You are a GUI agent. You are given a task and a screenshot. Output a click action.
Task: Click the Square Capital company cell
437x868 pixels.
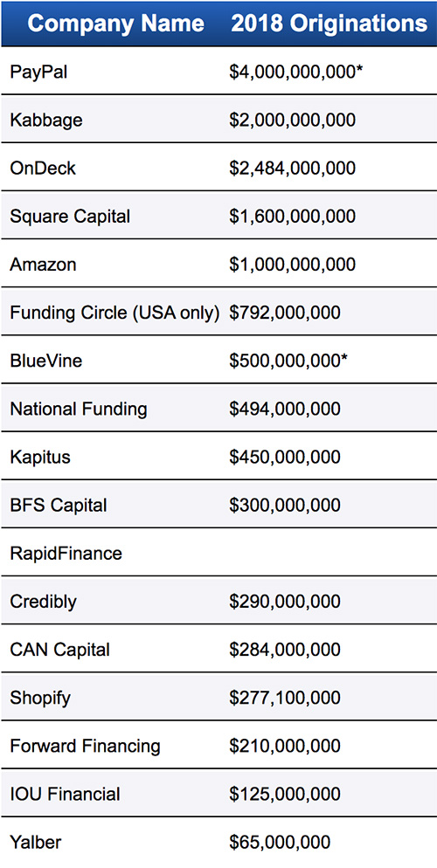[x=70, y=216]
